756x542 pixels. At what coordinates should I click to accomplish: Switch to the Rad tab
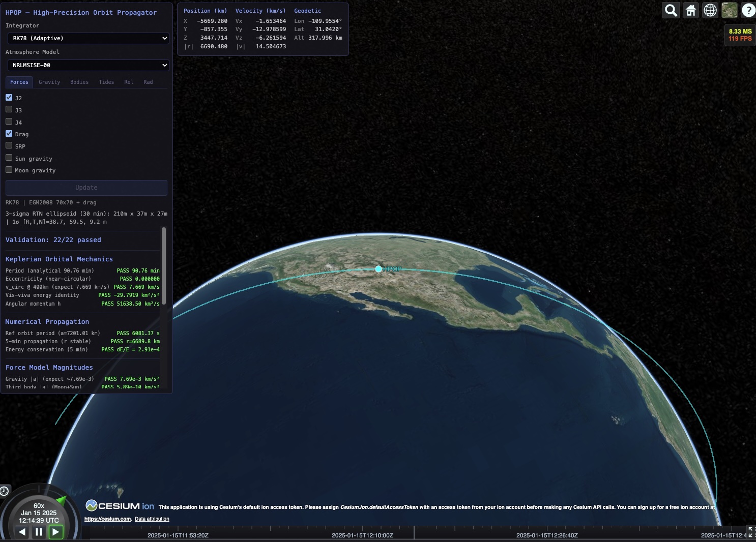click(148, 82)
